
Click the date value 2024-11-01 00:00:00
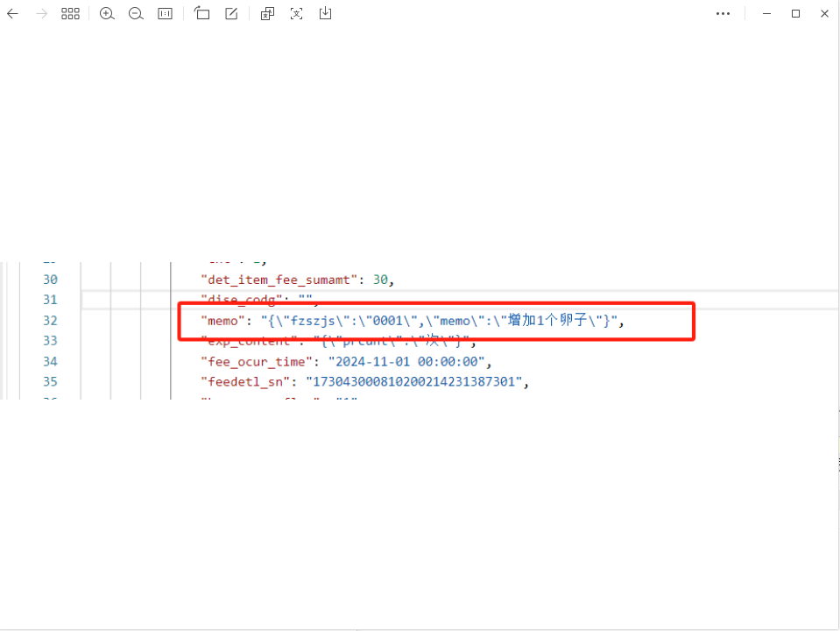(406, 362)
